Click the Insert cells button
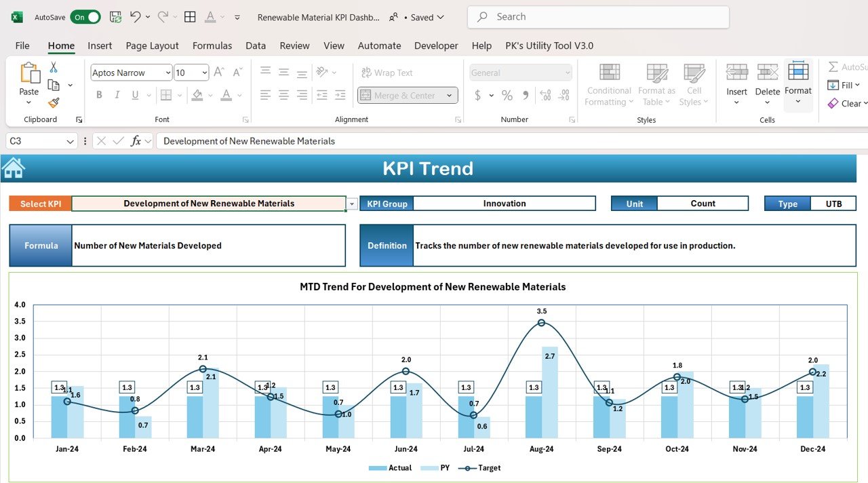The height and width of the screenshot is (483, 868). coord(736,85)
